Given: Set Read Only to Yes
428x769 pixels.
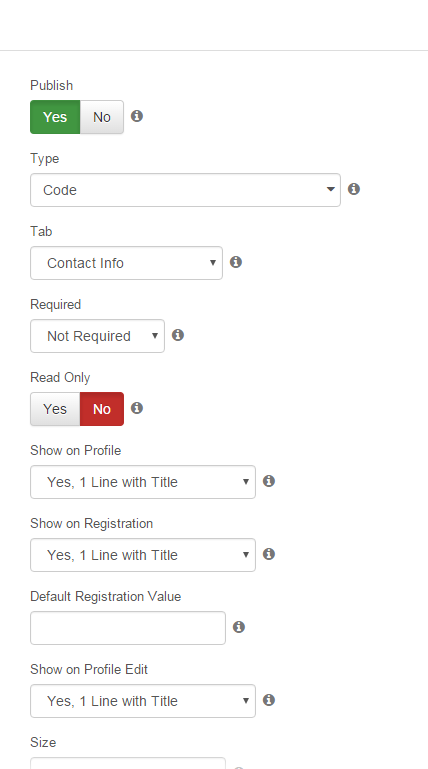Looking at the screenshot, I should (55, 409).
